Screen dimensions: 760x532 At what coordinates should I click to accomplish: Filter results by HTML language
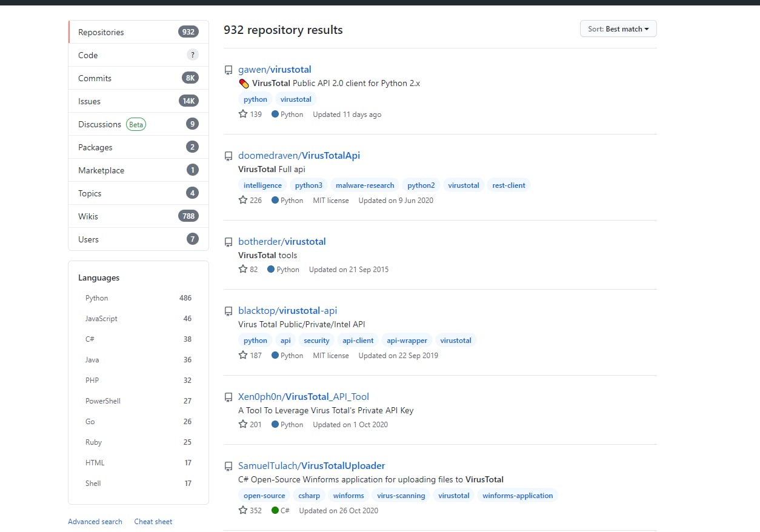(x=138, y=463)
